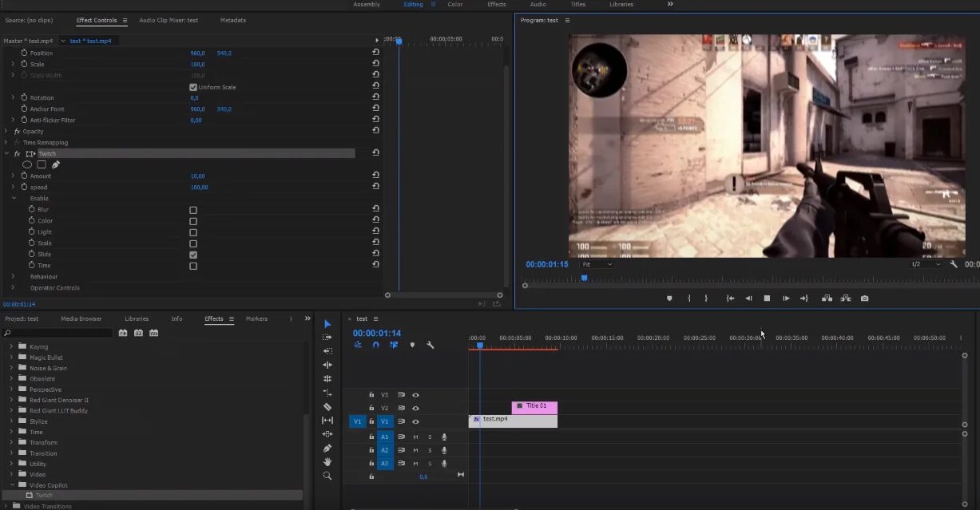Switch to Audio Clip Mixer tab
The image size is (980, 510).
pos(169,20)
